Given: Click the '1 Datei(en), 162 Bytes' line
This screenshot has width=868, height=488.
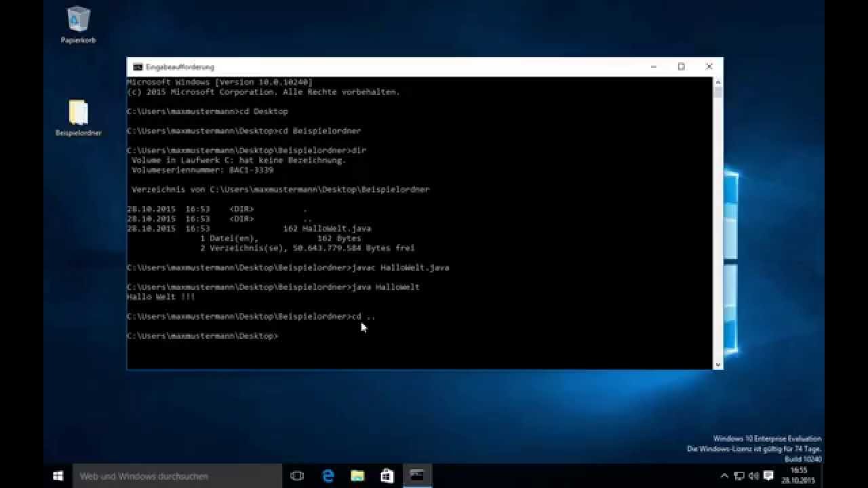Looking at the screenshot, I should pyautogui.click(x=281, y=239).
